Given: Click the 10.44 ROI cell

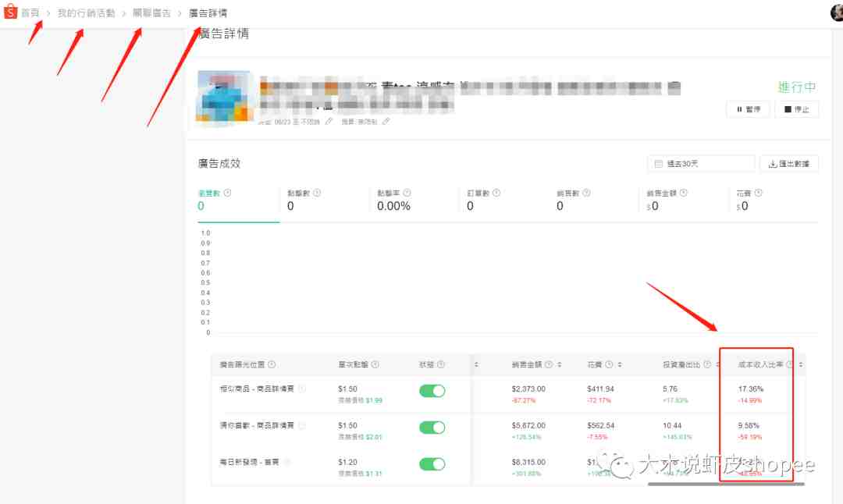Looking at the screenshot, I should point(672,425).
